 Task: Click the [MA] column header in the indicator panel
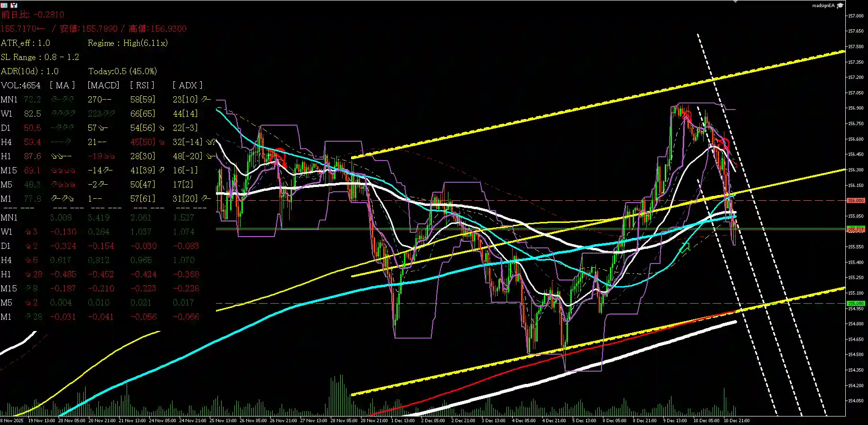[61, 85]
